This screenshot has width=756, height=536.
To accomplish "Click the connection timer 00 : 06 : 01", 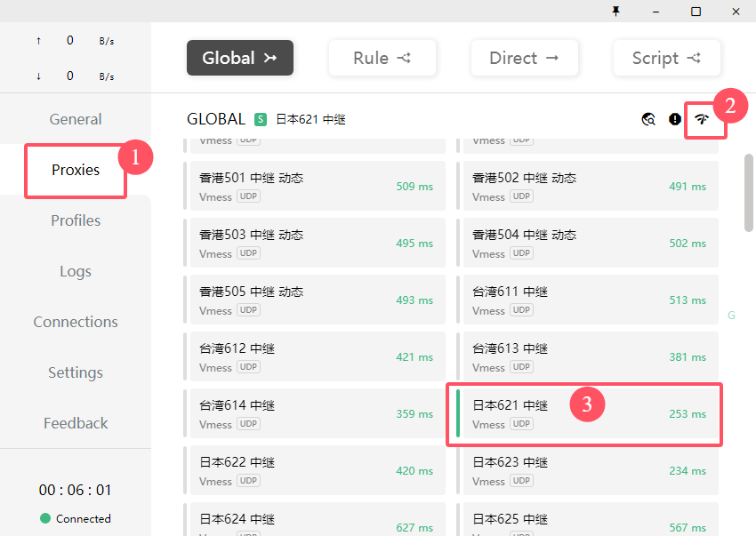I will click(76, 490).
